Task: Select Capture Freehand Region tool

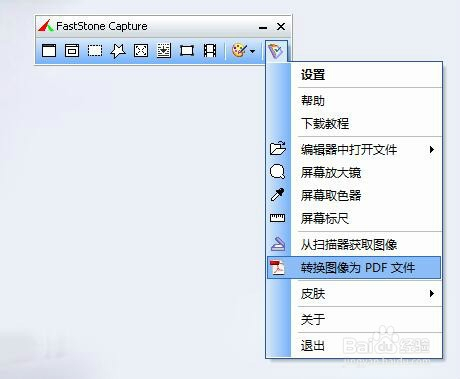Action: tap(118, 51)
